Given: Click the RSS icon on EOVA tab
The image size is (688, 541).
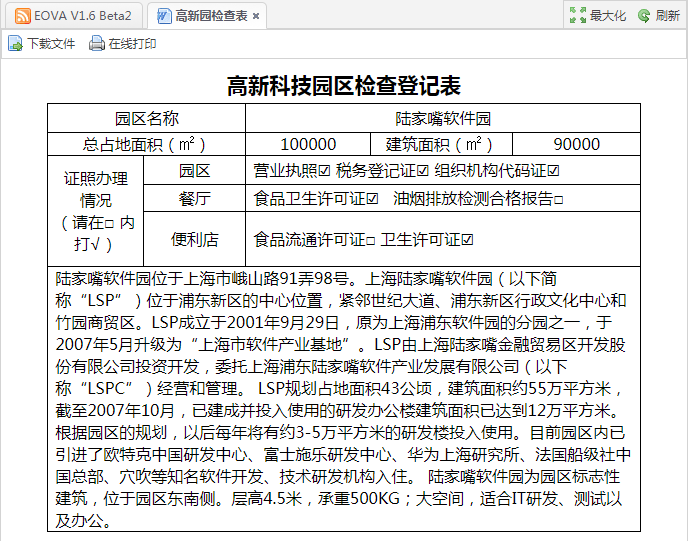Looking at the screenshot, I should pyautogui.click(x=22, y=16).
